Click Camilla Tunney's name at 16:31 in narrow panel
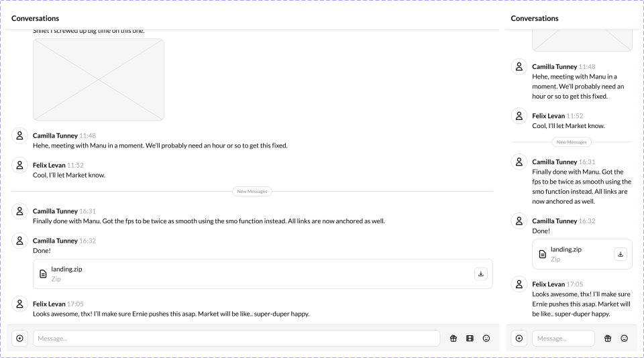The height and width of the screenshot is (358, 644). click(x=554, y=162)
